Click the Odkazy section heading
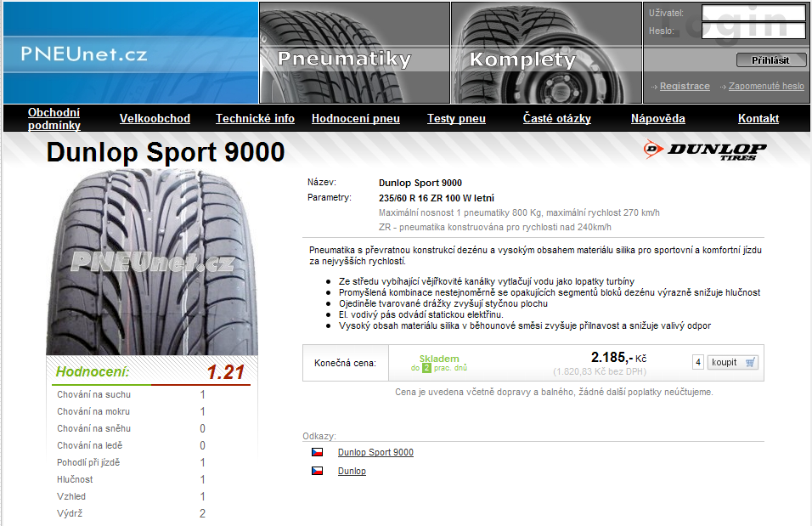The image size is (812, 526). click(319, 436)
